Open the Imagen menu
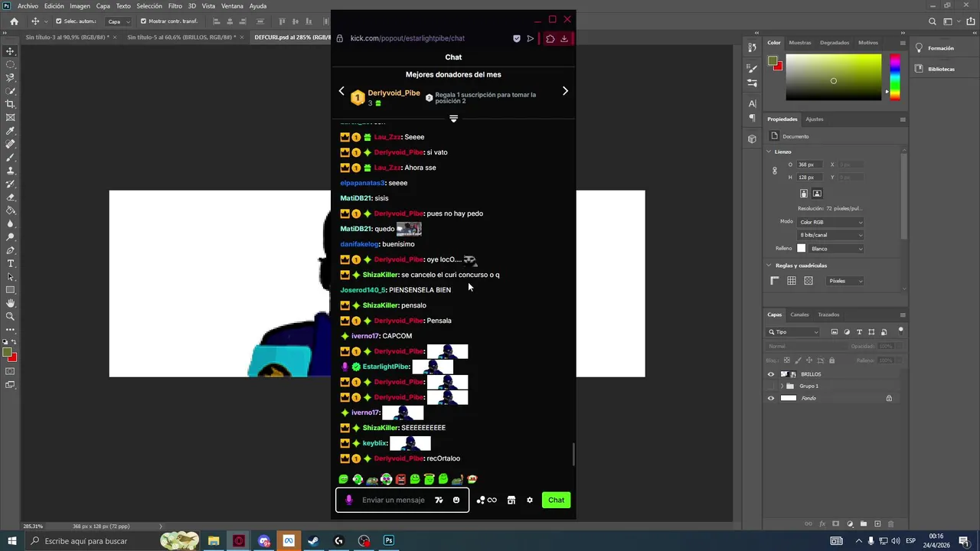The image size is (980, 551). (x=80, y=6)
